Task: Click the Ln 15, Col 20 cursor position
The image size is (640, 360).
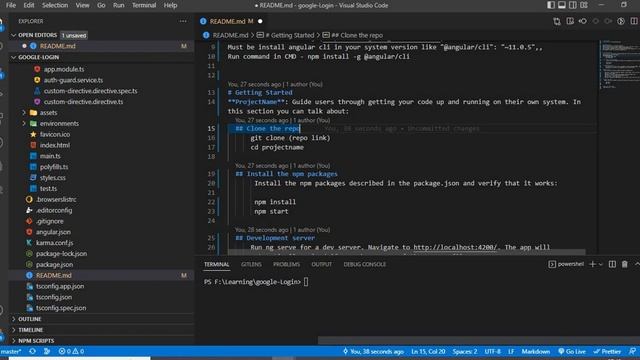Action: click(428, 351)
